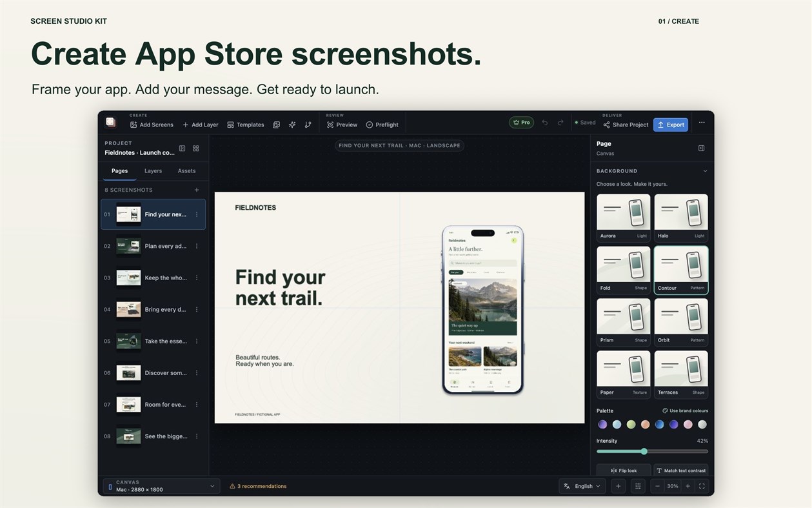Choose the Prism shape background

(624, 322)
